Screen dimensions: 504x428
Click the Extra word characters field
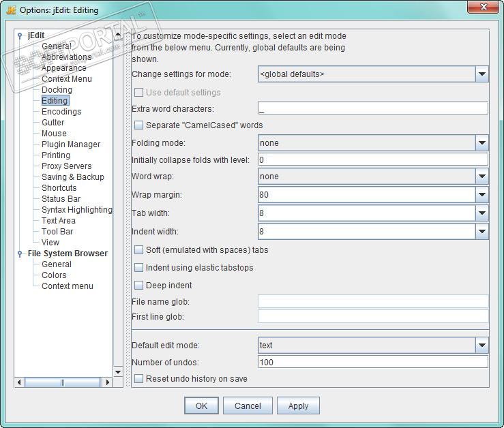(x=373, y=108)
